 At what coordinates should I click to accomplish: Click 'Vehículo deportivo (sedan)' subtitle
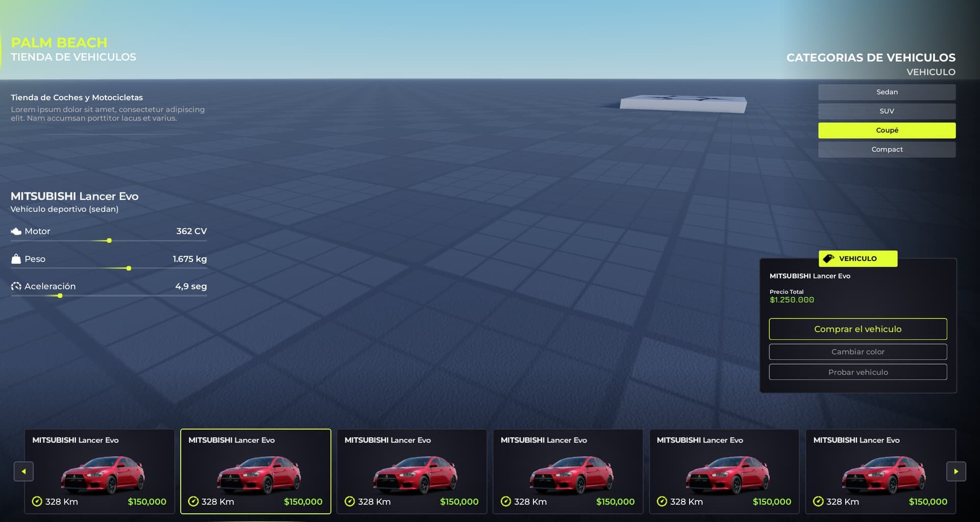pyautogui.click(x=64, y=209)
